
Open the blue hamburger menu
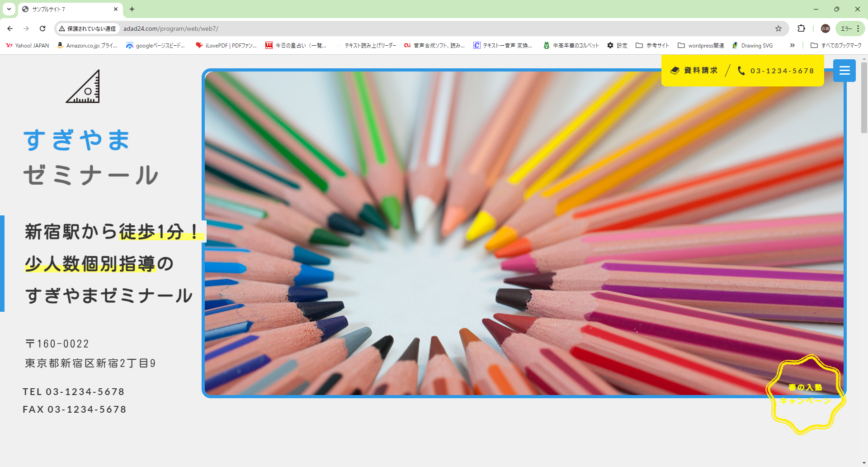[844, 71]
